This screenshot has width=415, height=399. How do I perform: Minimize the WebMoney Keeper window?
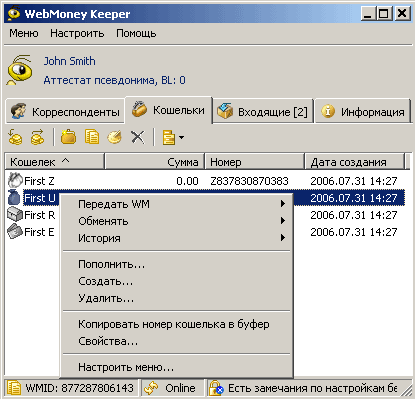[x=368, y=14]
